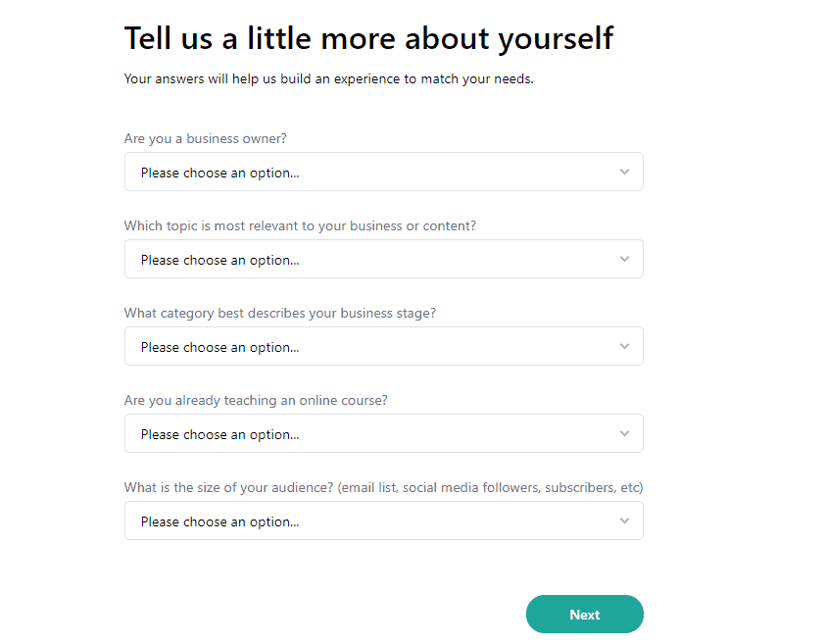Click the chevron arrow in business owner dropdown
Image resolution: width=826 pixels, height=644 pixels.
pos(624,172)
